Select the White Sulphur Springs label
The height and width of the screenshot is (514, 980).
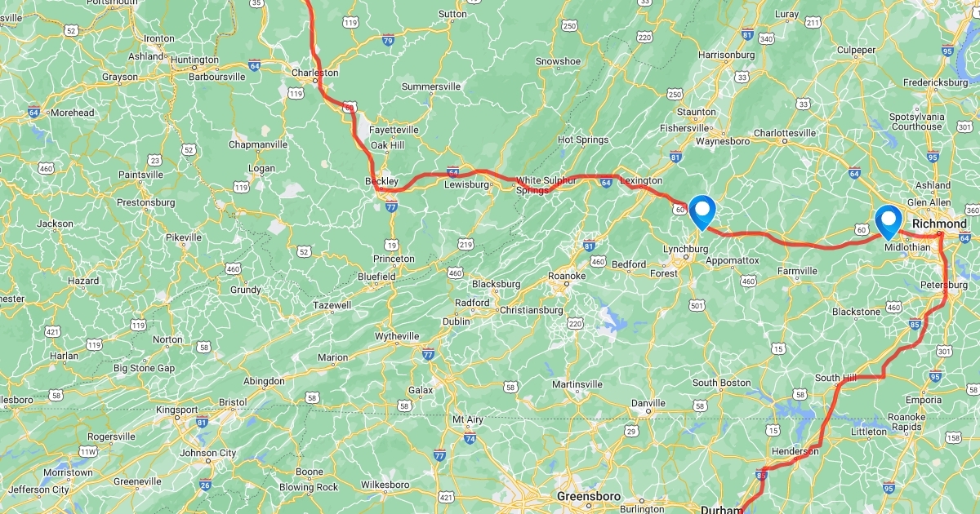546,184
